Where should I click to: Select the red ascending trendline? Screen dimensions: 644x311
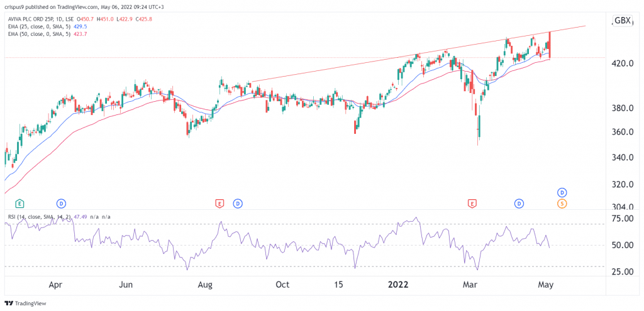[x=418, y=54]
